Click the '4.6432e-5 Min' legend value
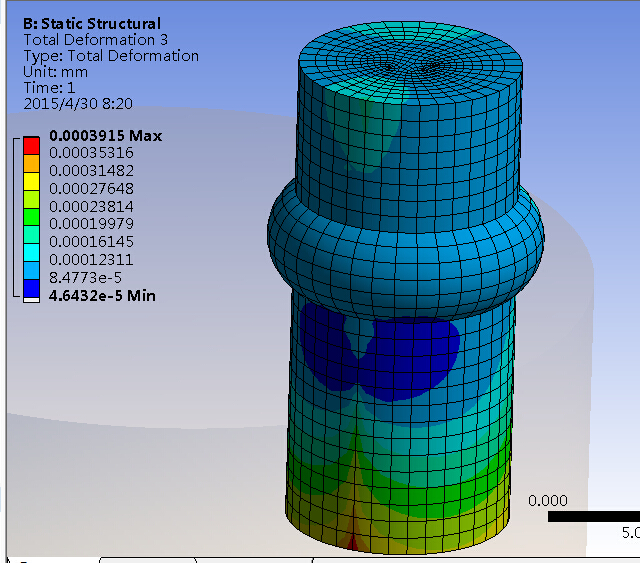Image resolution: width=640 pixels, height=563 pixels. 102,296
